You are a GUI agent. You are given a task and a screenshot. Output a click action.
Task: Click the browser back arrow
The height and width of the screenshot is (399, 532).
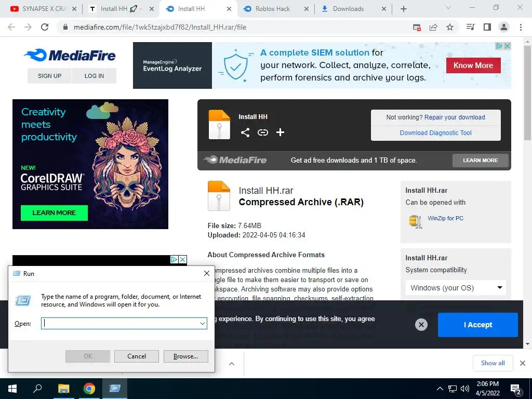[x=11, y=27]
